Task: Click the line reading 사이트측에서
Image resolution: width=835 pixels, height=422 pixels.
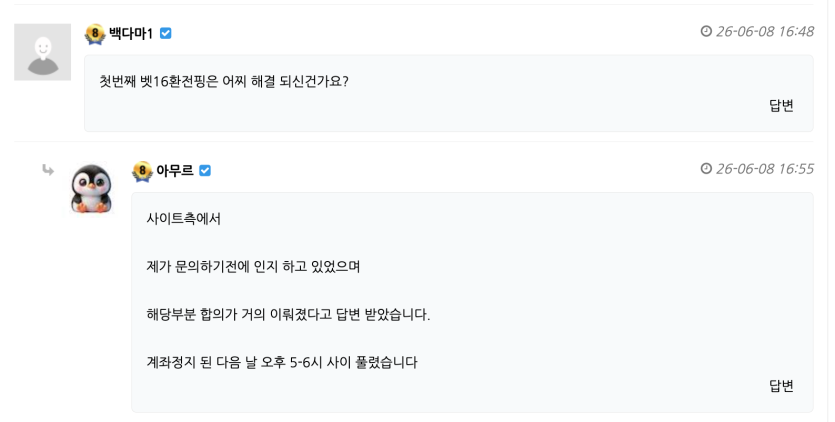Action: click(x=183, y=218)
